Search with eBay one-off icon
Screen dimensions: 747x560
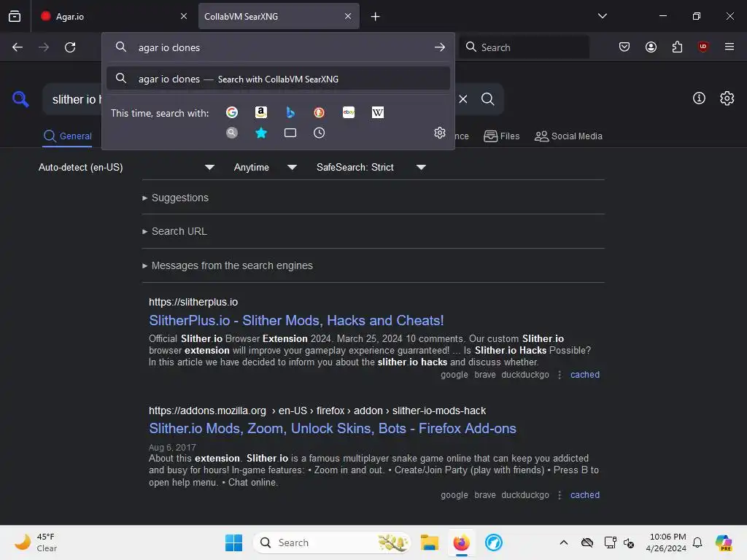[x=349, y=112]
